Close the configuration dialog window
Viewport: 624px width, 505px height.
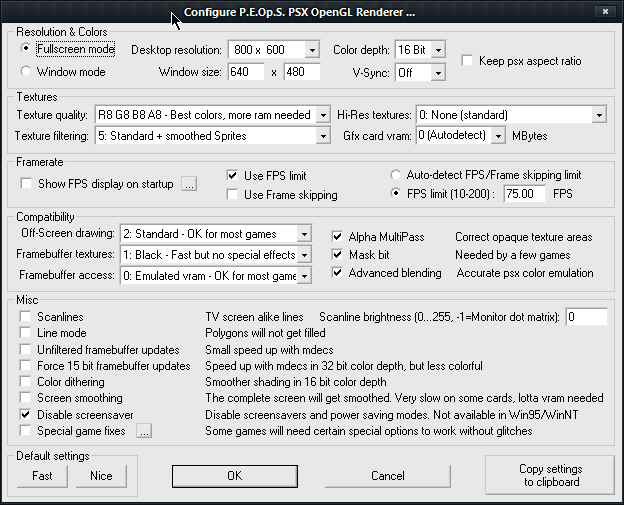click(605, 12)
